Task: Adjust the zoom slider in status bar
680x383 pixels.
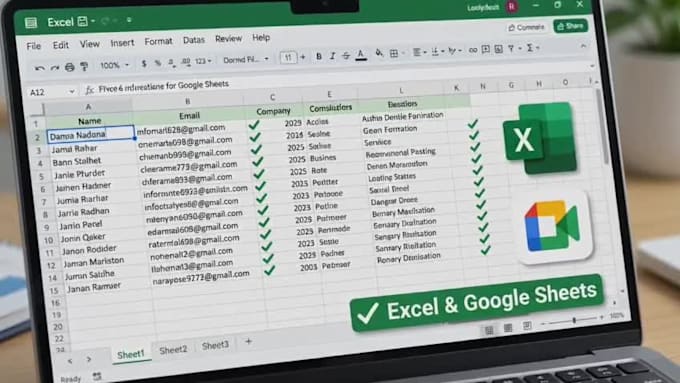Action: point(574,320)
